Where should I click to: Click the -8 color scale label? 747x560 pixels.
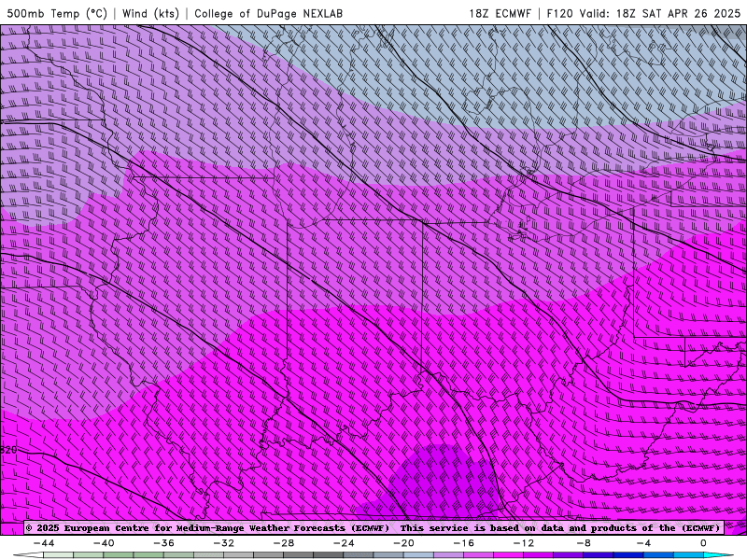tap(585, 543)
